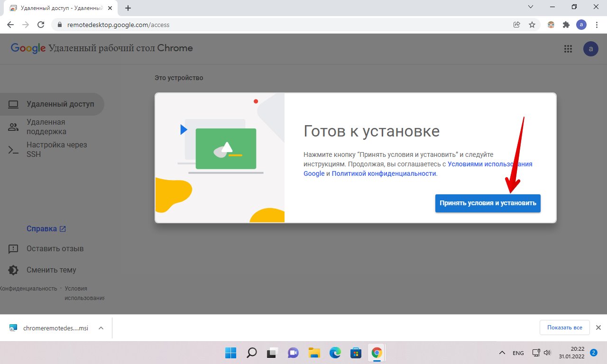Reload the page
The image size is (607, 364).
click(x=41, y=25)
